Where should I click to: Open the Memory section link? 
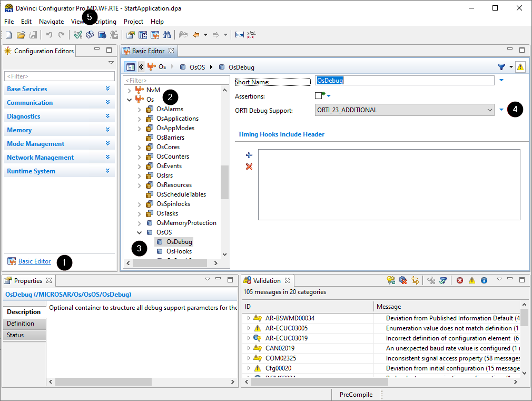(x=19, y=130)
